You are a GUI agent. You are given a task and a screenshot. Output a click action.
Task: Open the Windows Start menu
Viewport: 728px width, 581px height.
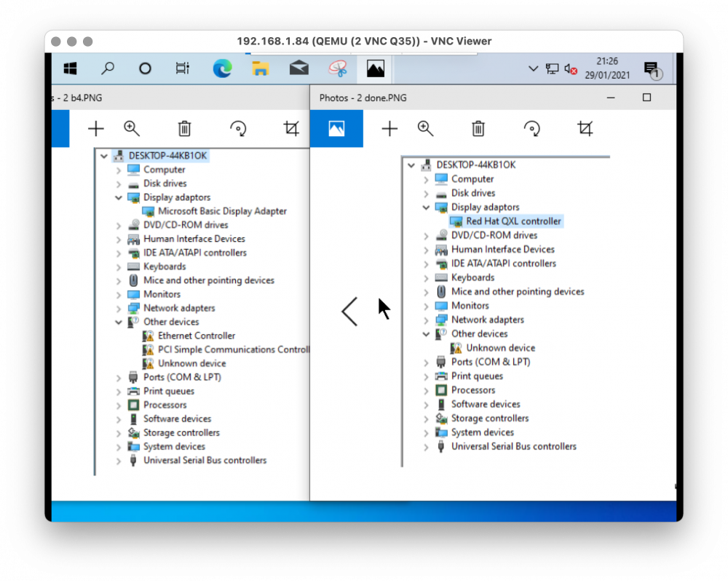[x=70, y=68]
